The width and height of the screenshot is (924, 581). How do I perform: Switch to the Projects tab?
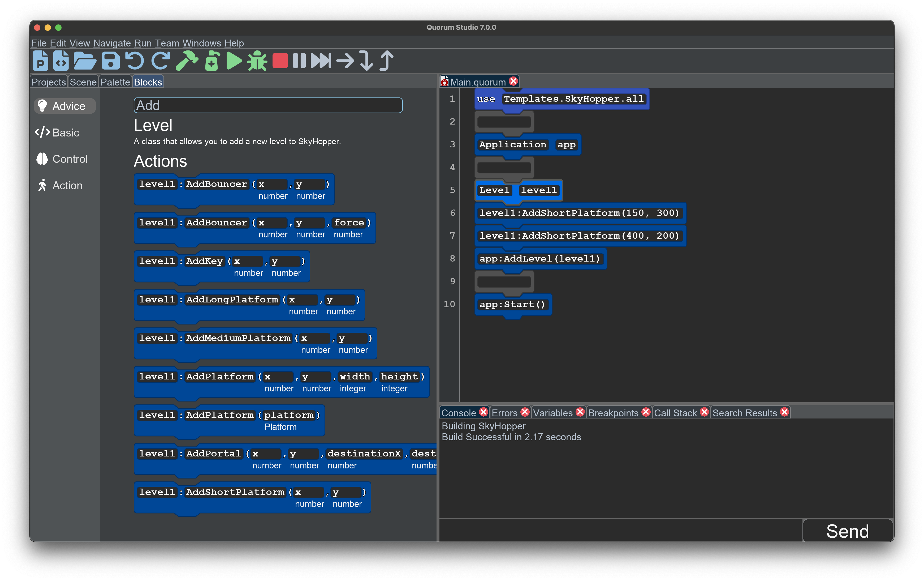pyautogui.click(x=49, y=82)
